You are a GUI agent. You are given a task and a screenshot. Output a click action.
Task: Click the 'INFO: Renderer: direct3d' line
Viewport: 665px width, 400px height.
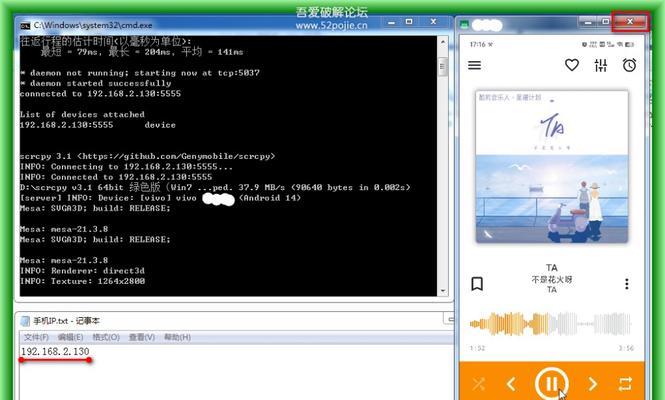[x=82, y=271]
